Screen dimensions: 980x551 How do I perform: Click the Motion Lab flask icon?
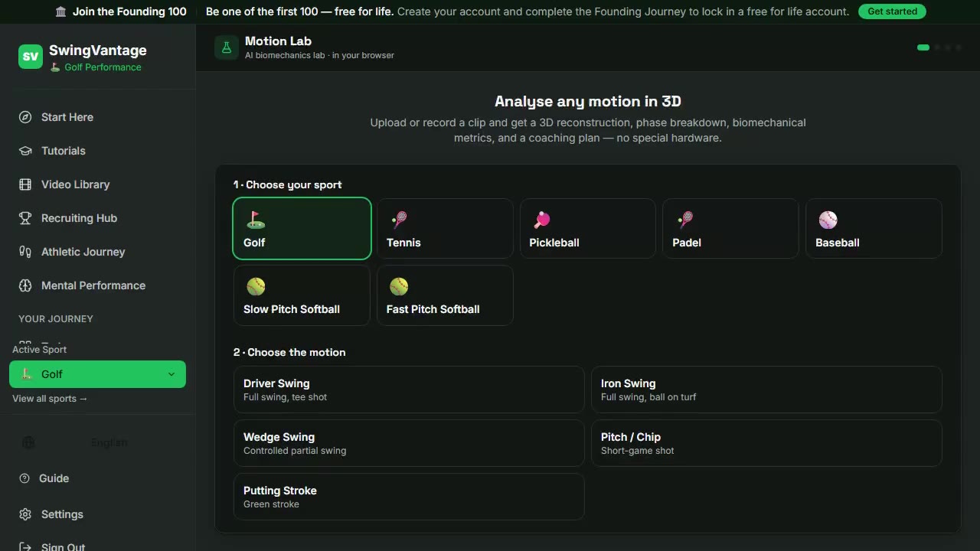coord(227,47)
